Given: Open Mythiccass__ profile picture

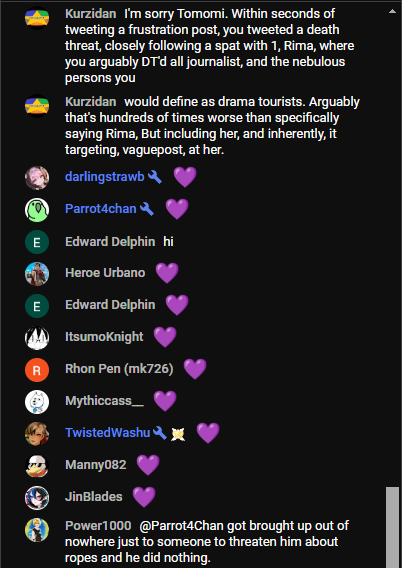Looking at the screenshot, I should (37, 402).
